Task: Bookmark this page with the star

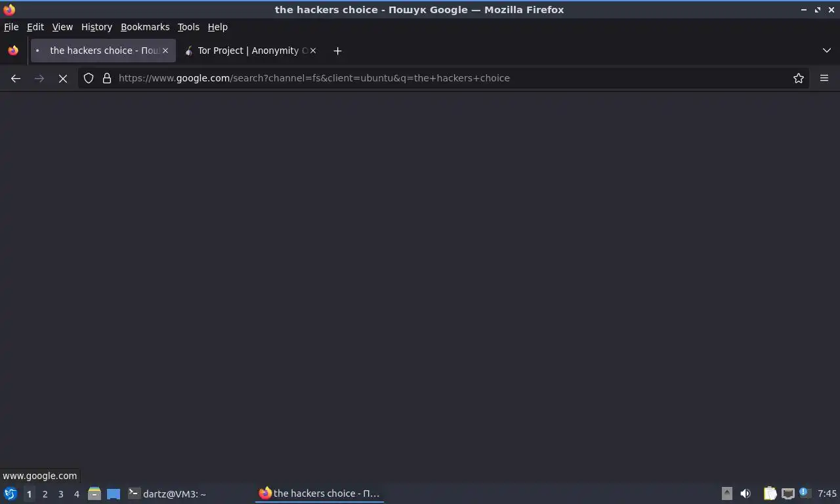Action: [799, 78]
